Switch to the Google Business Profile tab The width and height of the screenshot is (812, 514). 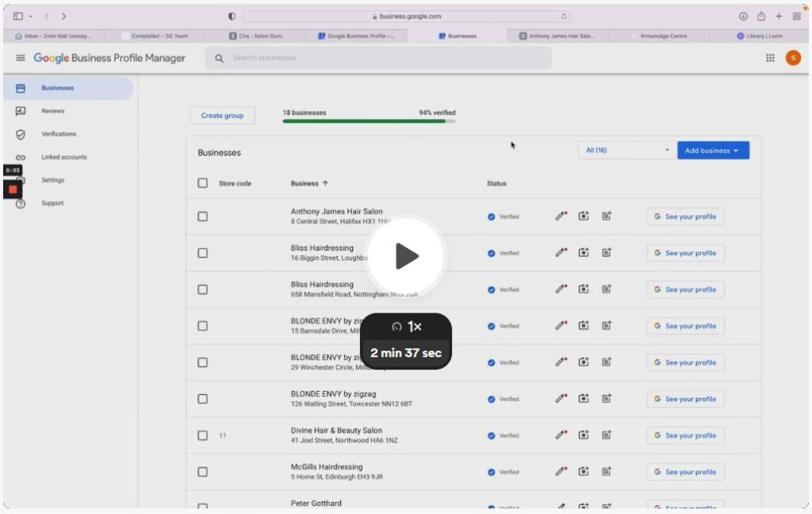356,36
